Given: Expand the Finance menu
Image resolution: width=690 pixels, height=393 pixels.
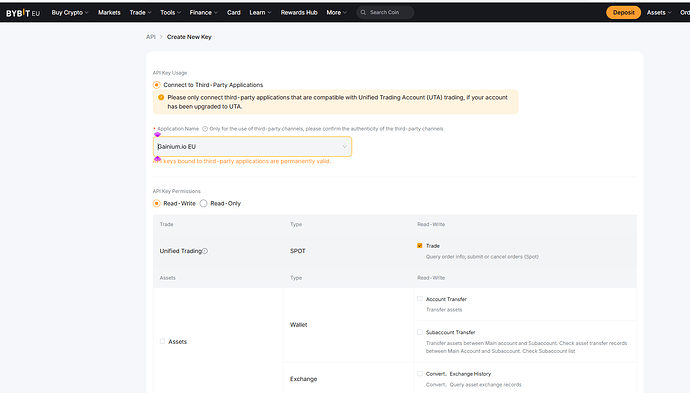Looking at the screenshot, I should [203, 12].
